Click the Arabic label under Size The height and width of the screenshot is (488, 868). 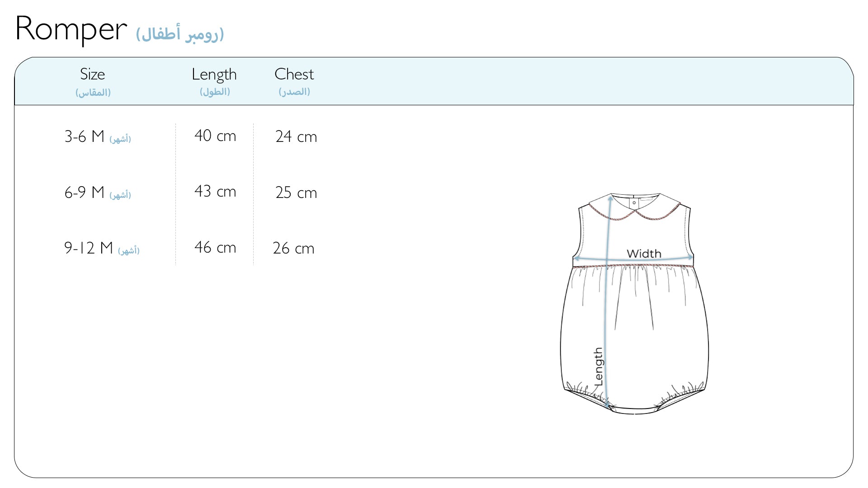click(93, 93)
